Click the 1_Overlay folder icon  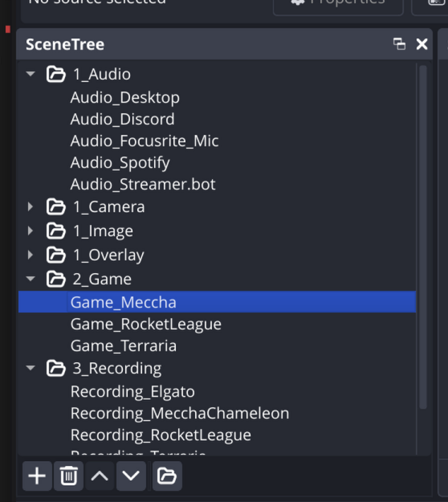point(56,255)
